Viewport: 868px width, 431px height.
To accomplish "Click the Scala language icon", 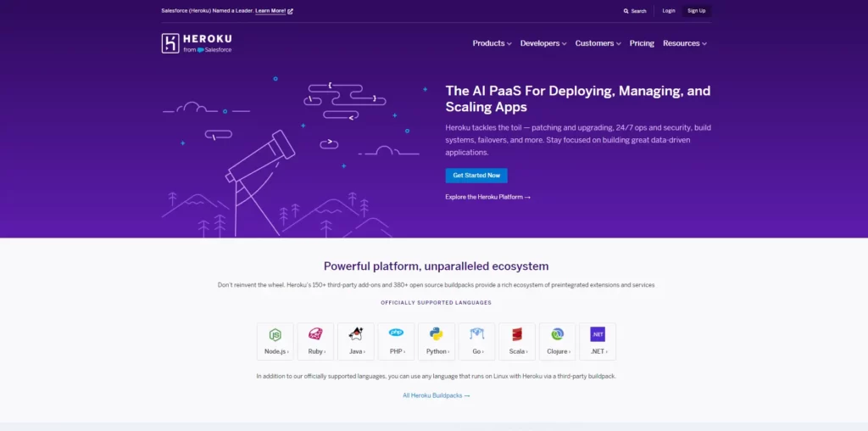I will click(517, 334).
